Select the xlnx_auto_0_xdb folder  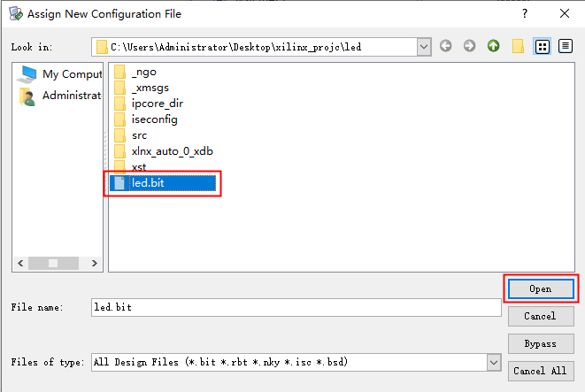(172, 151)
